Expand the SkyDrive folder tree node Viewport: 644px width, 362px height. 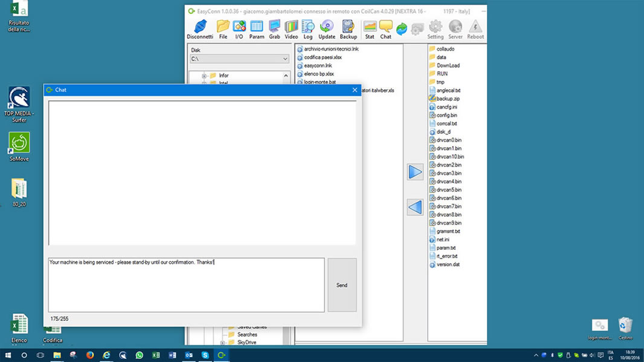pyautogui.click(x=222, y=342)
